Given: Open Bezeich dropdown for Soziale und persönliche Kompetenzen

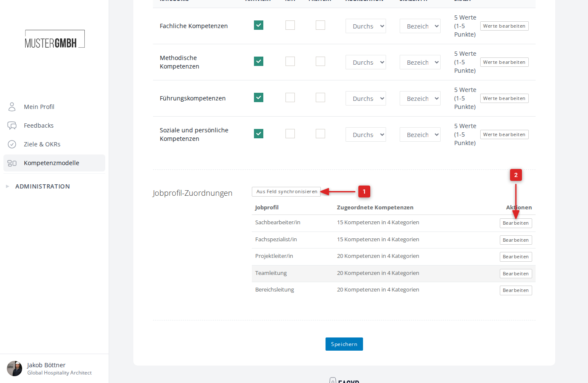Looking at the screenshot, I should (x=420, y=134).
